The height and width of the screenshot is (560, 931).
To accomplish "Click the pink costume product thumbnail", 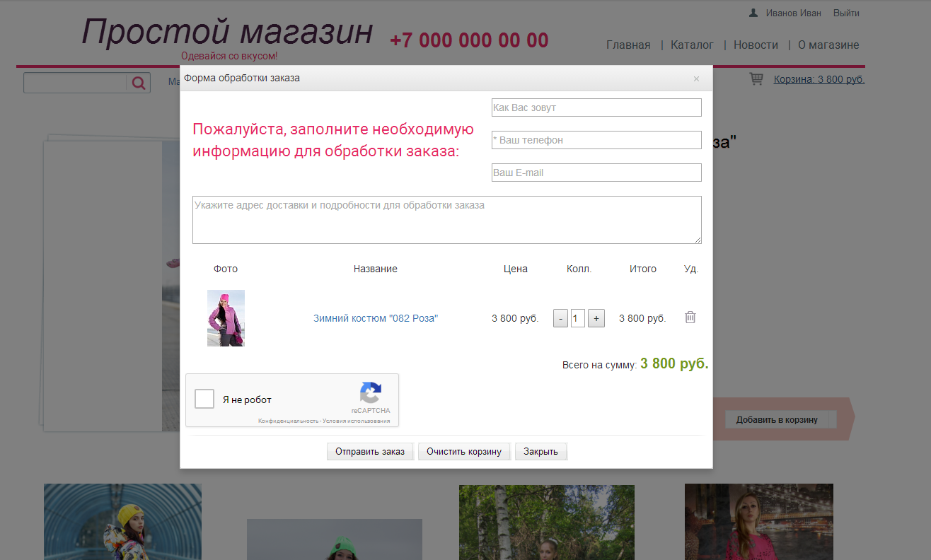I will (x=226, y=318).
